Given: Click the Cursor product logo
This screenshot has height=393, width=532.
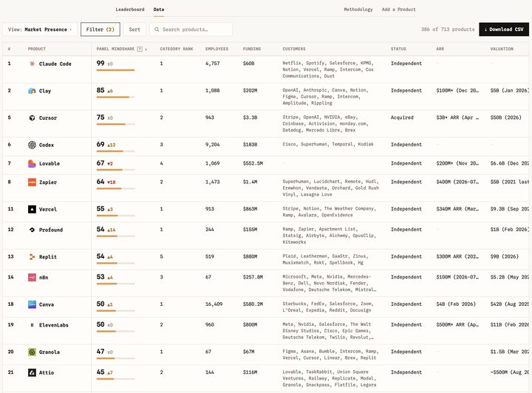Looking at the screenshot, I should click(x=32, y=118).
